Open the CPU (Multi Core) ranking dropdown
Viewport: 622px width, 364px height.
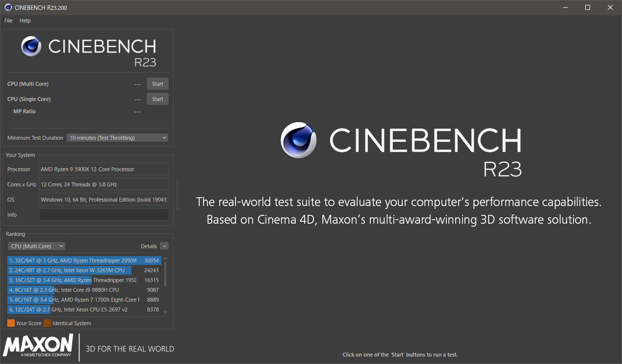pos(37,246)
